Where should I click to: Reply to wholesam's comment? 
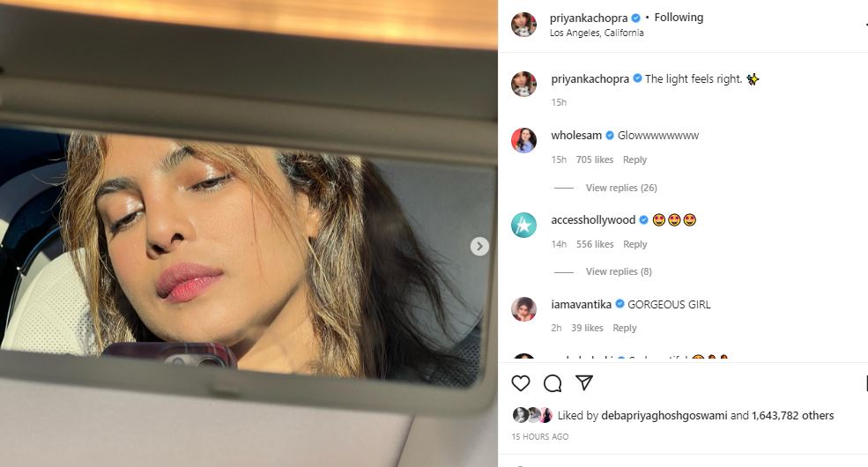634,159
